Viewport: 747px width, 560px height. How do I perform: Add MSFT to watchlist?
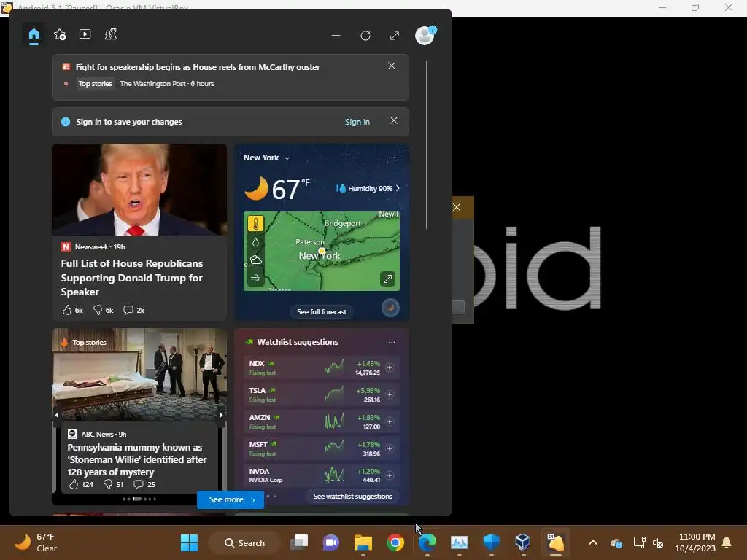(390, 448)
